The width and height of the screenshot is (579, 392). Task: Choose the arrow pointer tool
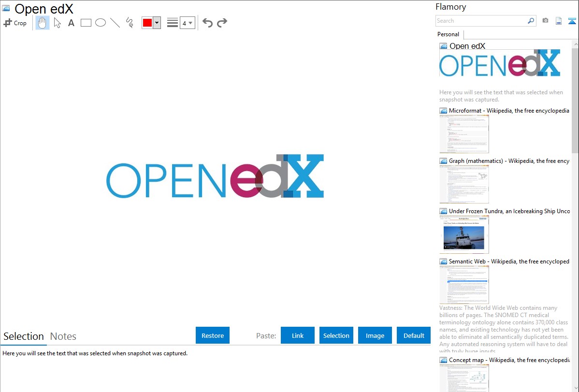57,23
